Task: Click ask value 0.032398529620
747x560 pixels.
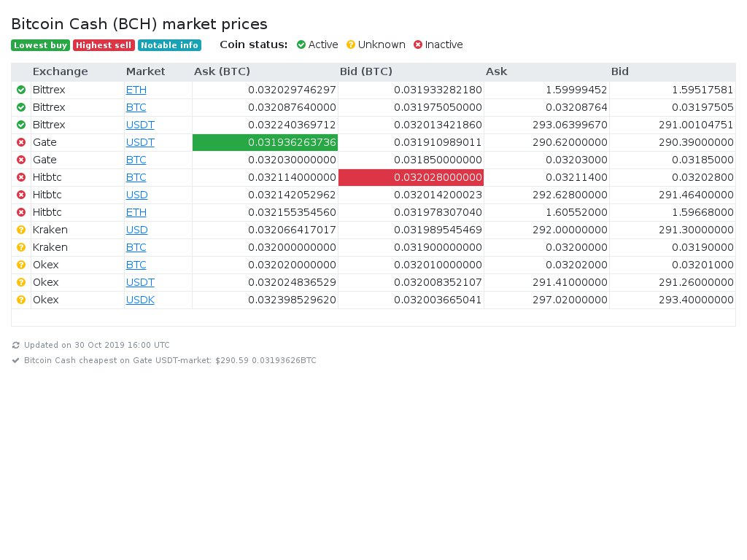Action: click(x=292, y=300)
